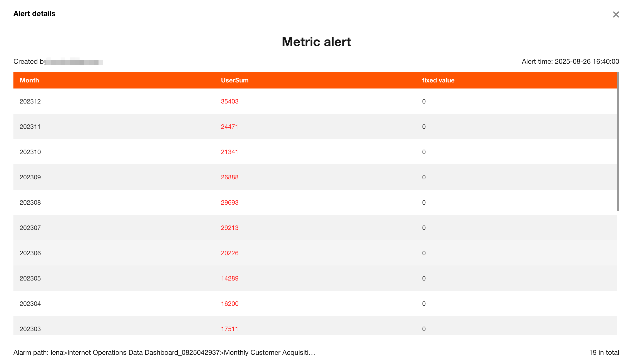Click the truncated Alarm path text
This screenshot has height=364, width=629.
164,352
